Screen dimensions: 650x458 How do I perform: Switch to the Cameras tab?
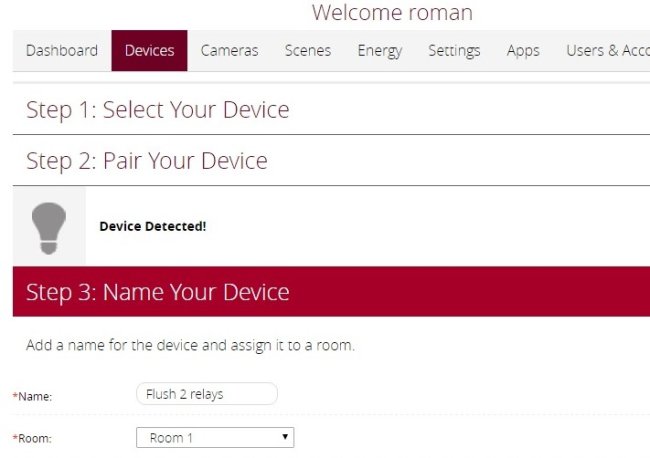tap(229, 51)
